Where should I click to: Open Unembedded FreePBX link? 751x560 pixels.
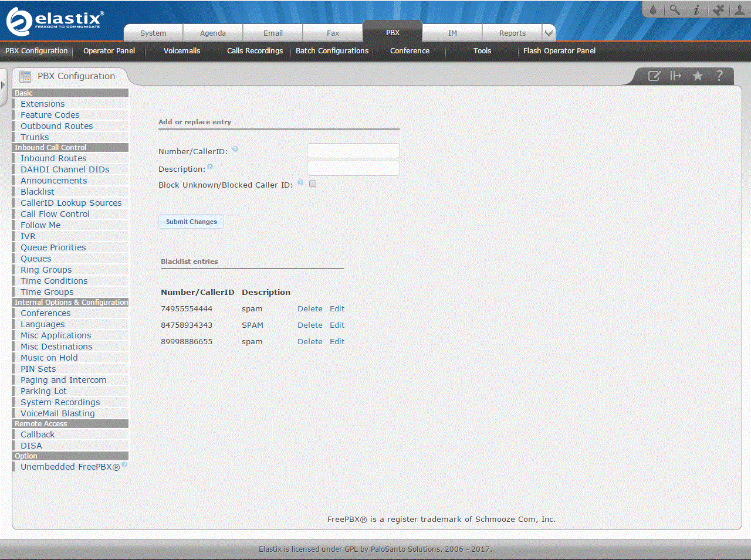[70, 467]
